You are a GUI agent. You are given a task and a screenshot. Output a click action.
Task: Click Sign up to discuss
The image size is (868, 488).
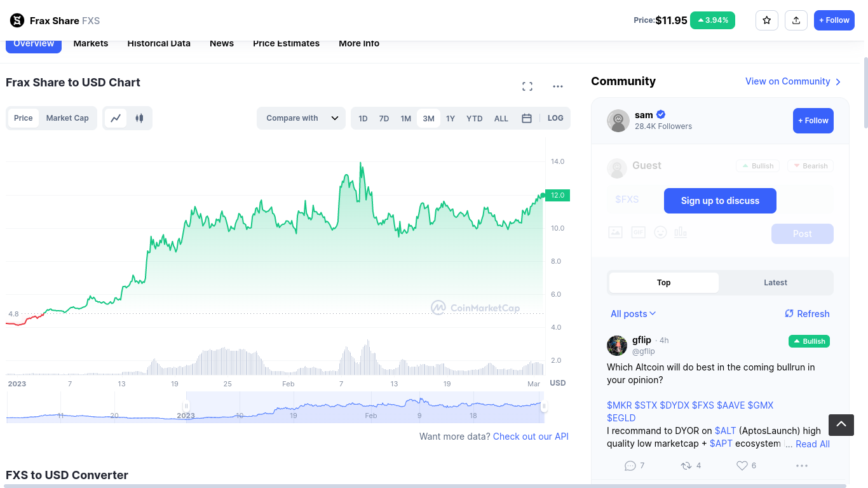tap(720, 201)
